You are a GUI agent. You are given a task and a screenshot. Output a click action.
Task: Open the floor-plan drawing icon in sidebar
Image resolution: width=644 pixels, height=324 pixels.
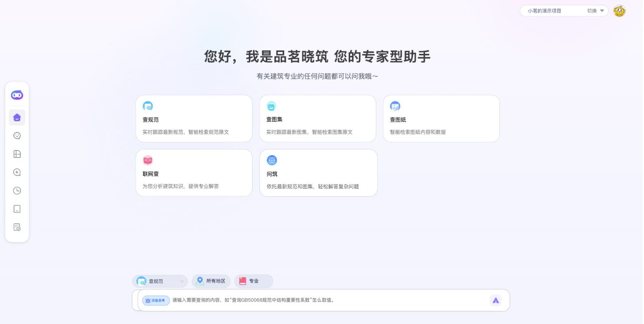tap(17, 154)
